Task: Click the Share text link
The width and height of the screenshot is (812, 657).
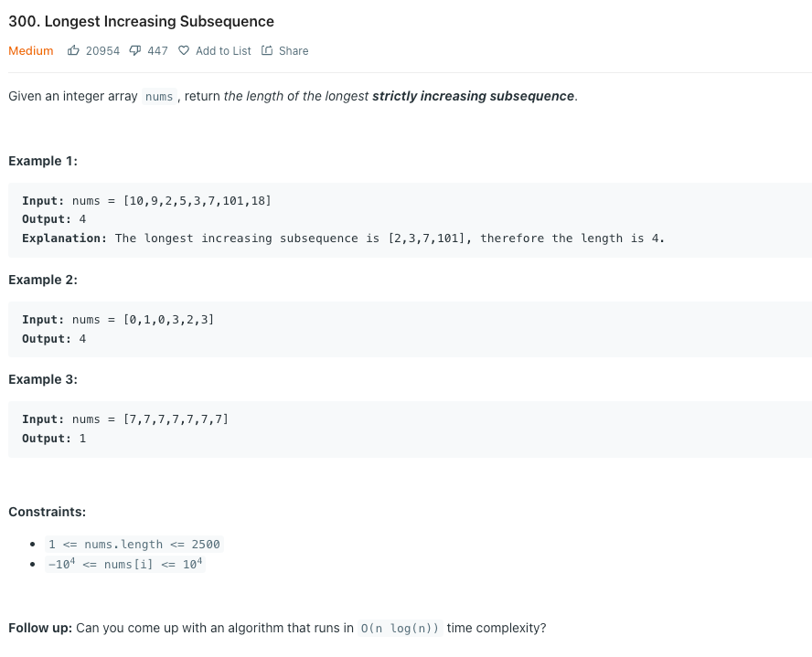Action: click(x=294, y=50)
